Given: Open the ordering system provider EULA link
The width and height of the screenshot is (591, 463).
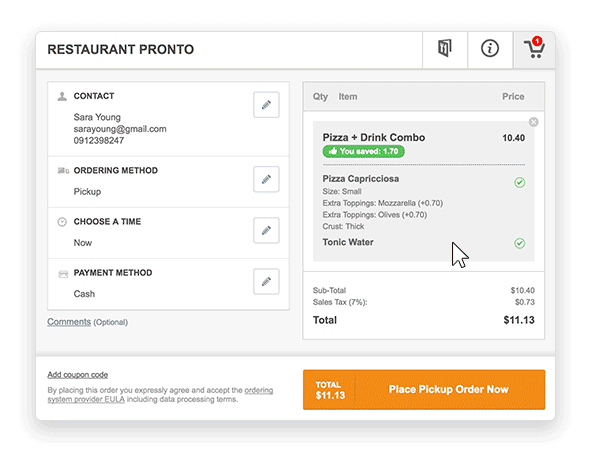Looking at the screenshot, I should click(x=160, y=394).
